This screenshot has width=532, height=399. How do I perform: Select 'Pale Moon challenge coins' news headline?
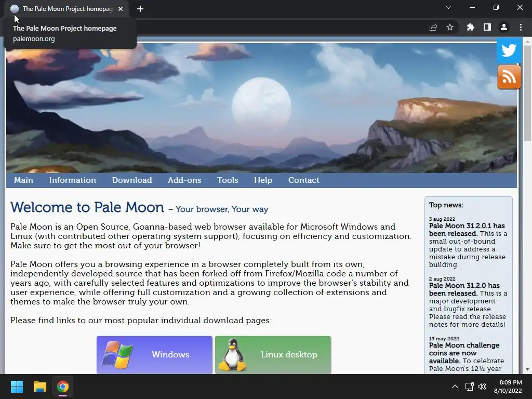[464, 353]
